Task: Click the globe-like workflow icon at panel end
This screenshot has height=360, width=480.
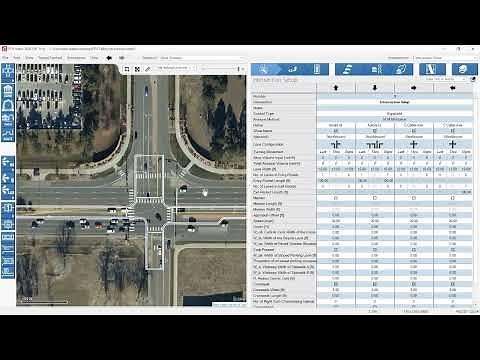Action: pyautogui.click(x=463, y=69)
